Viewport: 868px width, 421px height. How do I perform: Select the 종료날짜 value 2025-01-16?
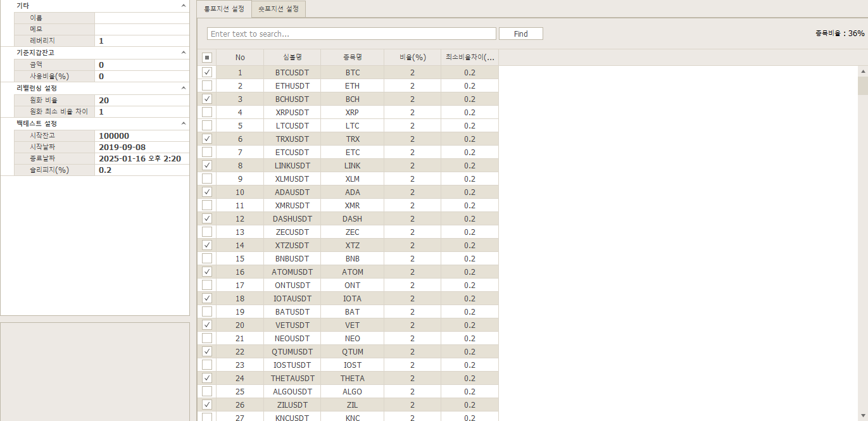(142, 158)
